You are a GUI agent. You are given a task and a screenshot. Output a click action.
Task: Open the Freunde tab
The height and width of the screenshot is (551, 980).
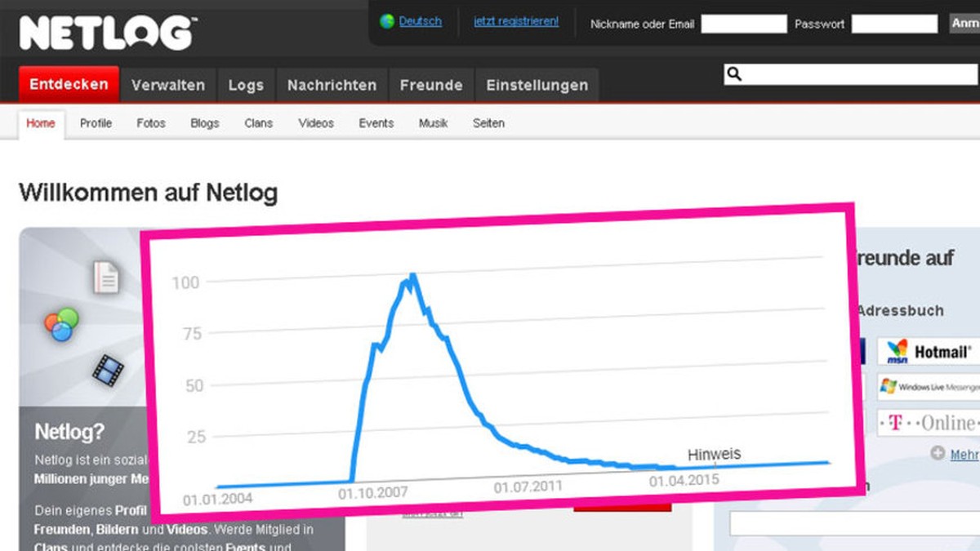click(x=431, y=85)
